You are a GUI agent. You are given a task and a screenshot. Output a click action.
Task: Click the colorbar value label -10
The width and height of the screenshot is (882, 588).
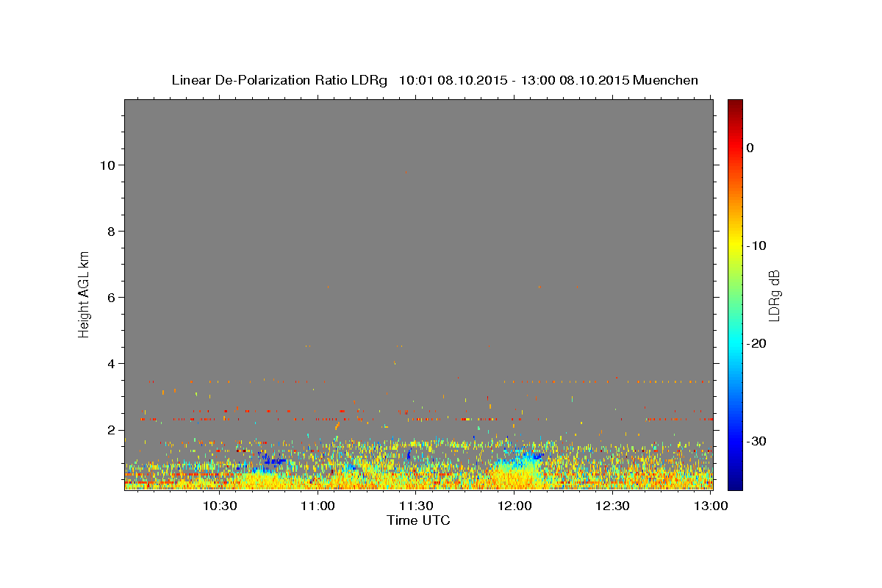(757, 245)
